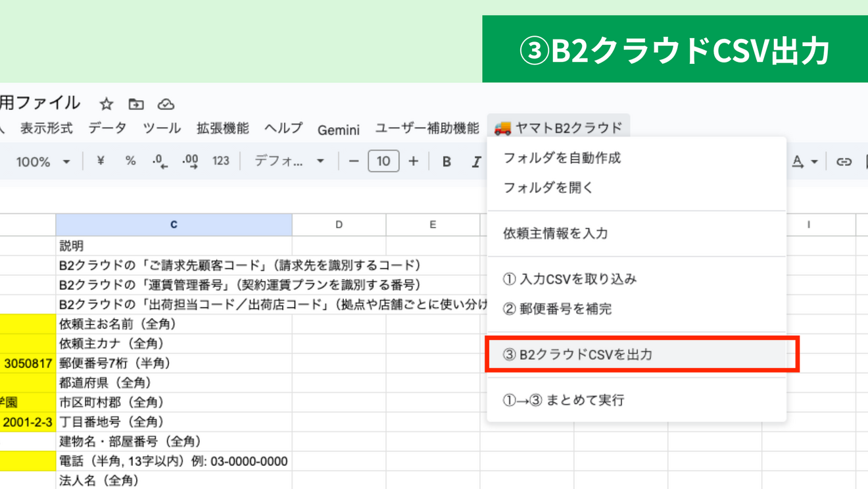Image resolution: width=868 pixels, height=489 pixels.
Task: Click the move-to-folder icon
Action: 136,104
